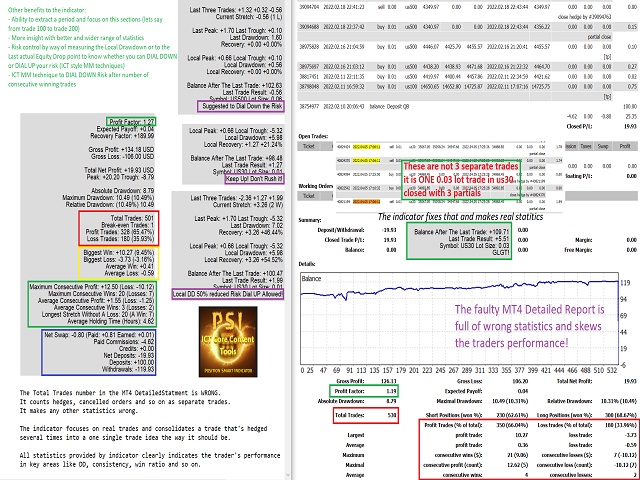Click the 'Keep Up! Don't Rush it!' message
Screen dimensions: 640x480
[x=254, y=179]
